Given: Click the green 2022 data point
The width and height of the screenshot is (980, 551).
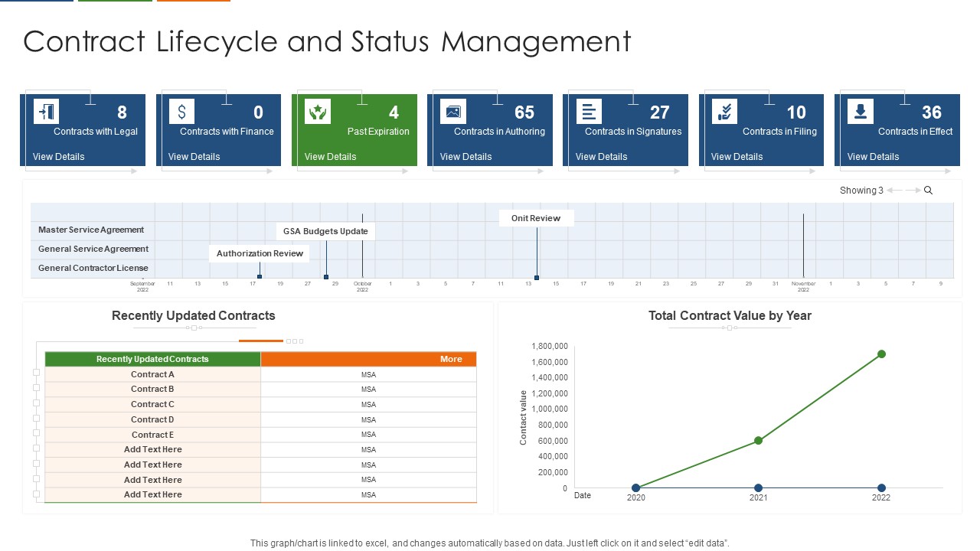Looking at the screenshot, I should (881, 354).
